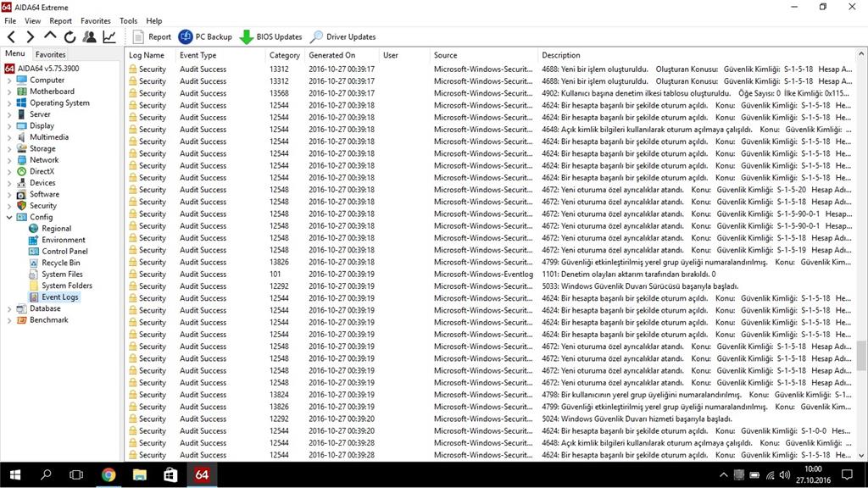Open the graph line chart toolbar icon
This screenshot has height=488, width=868.
[x=109, y=37]
